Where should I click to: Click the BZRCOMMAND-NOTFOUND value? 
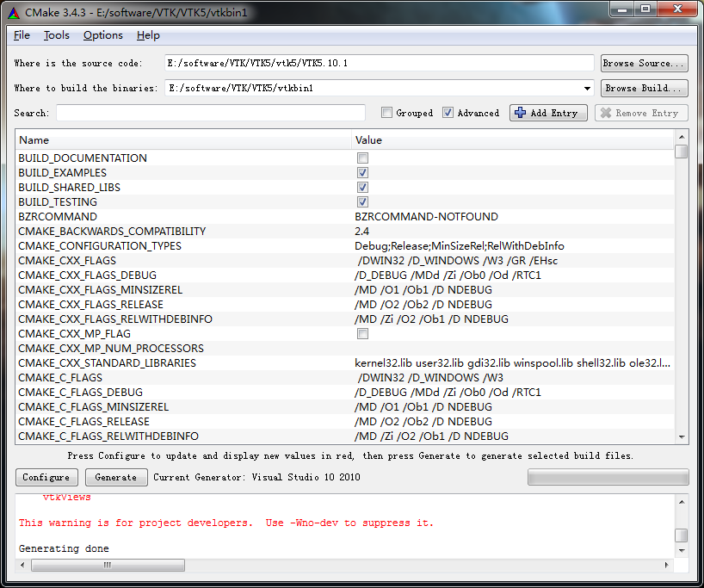point(426,216)
